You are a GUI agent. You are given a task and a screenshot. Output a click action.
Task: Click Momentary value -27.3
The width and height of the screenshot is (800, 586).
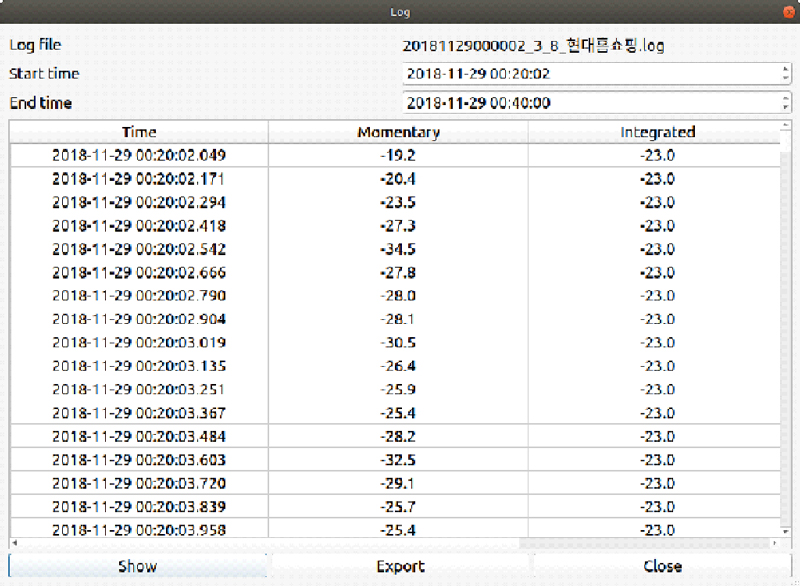(398, 225)
